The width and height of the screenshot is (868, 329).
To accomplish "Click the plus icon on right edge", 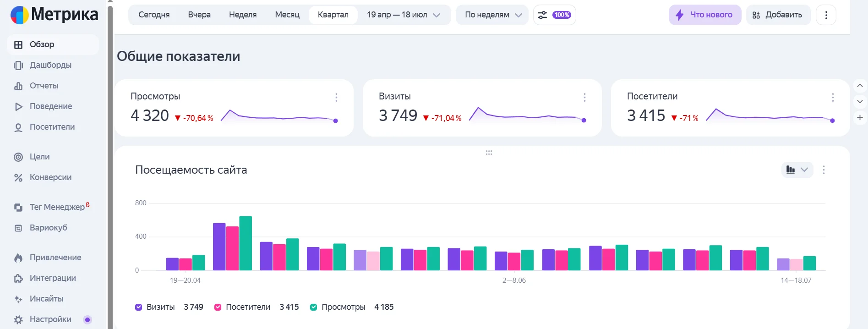I will pos(860,118).
